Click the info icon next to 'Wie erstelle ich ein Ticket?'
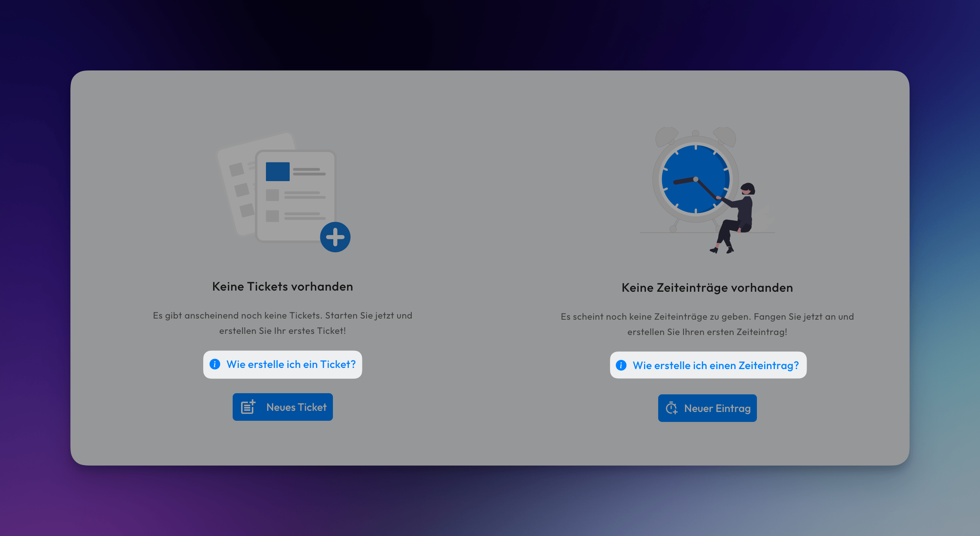The image size is (980, 536). [x=215, y=364]
